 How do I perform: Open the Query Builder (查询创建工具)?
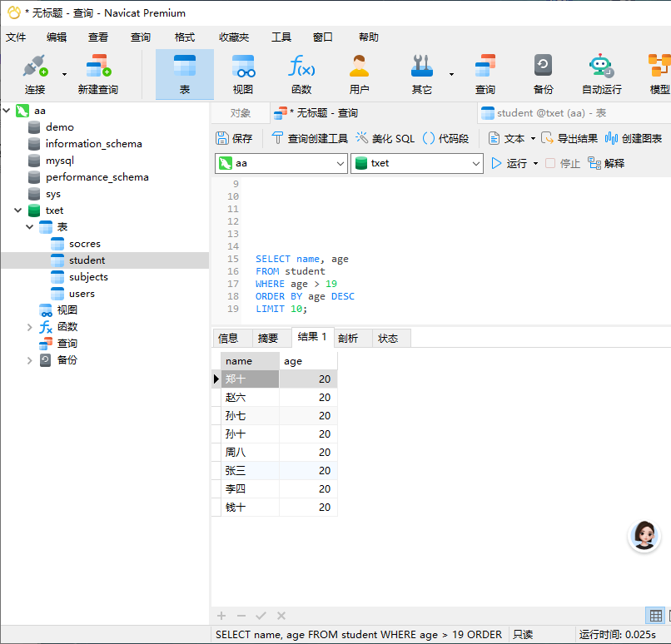click(x=310, y=139)
